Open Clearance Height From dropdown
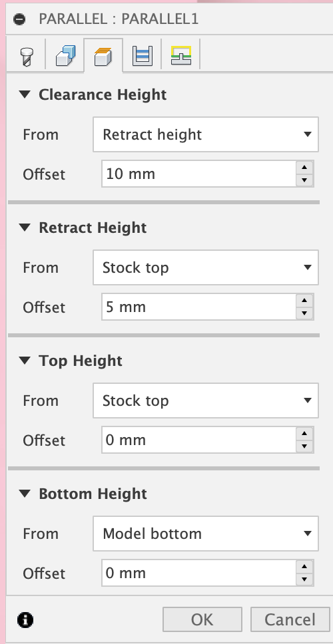The width and height of the screenshot is (333, 644). point(206,134)
